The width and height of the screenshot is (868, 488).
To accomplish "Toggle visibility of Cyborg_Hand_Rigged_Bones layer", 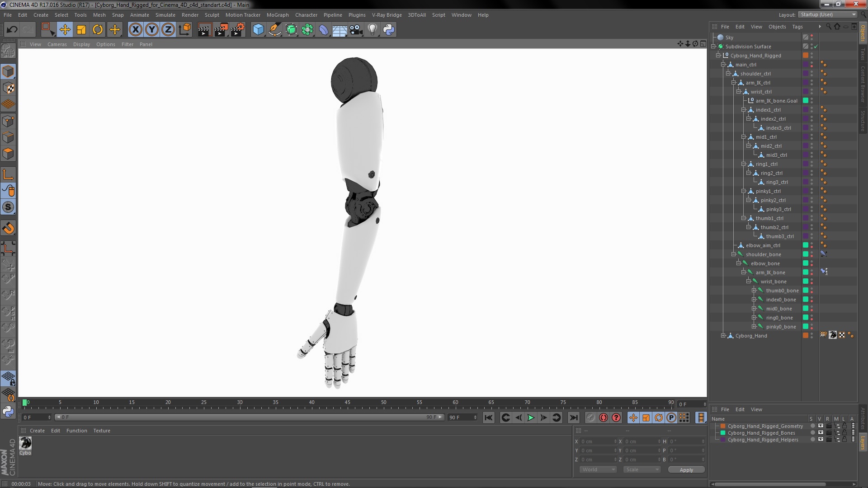I will [821, 432].
